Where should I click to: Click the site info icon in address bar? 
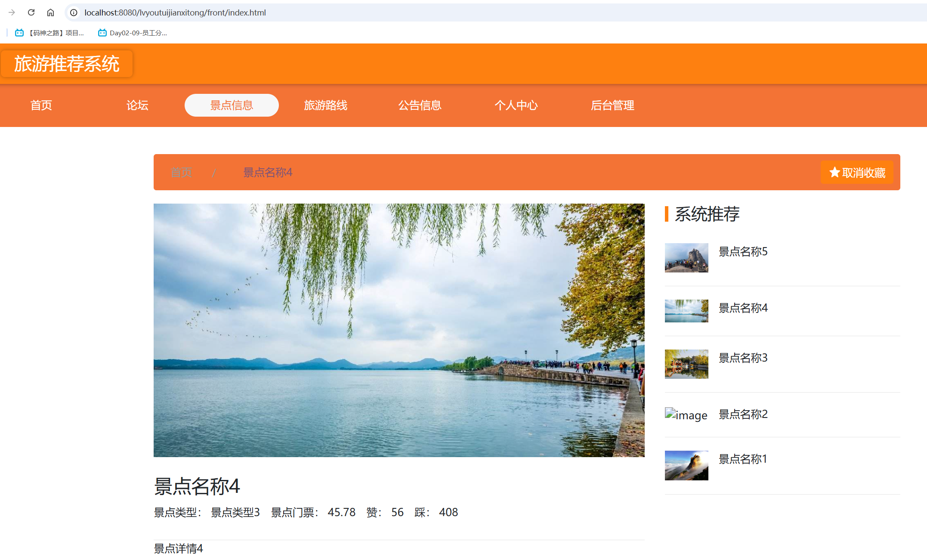click(x=74, y=12)
